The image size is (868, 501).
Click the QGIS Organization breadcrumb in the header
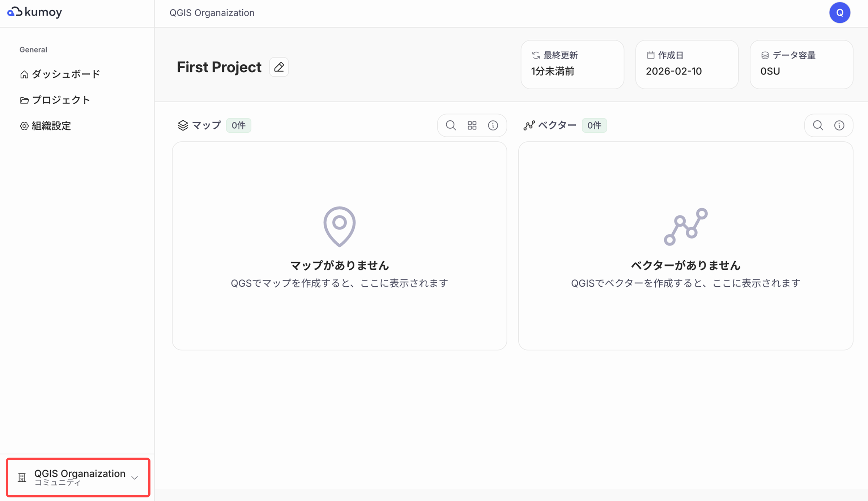tap(212, 13)
